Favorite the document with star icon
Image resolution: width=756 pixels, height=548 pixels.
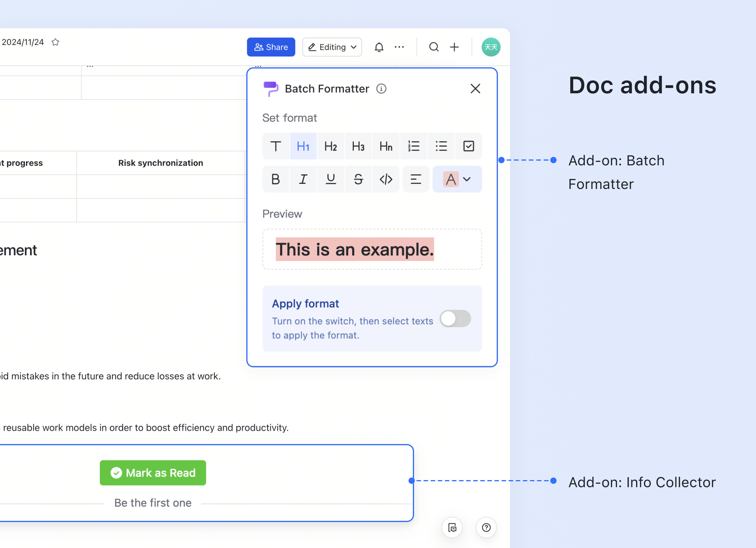55,42
